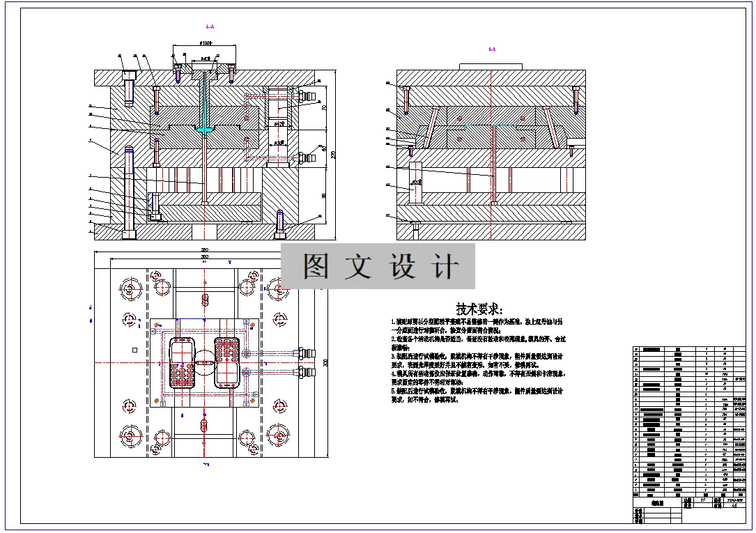The image size is (756, 533).
Task: Click the ø30 dimension in A-A section
Action: (x=279, y=143)
